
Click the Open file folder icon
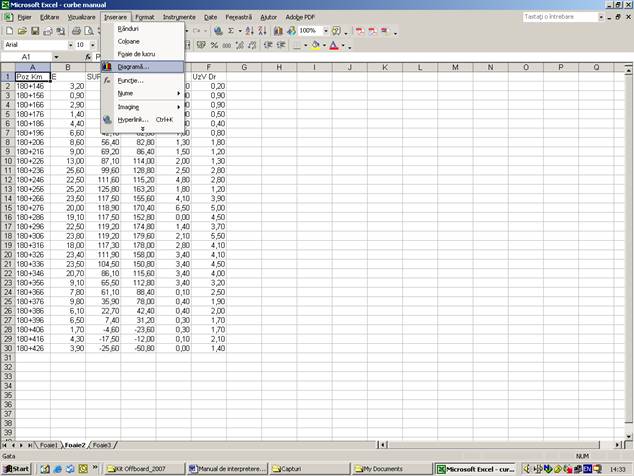coord(20,31)
